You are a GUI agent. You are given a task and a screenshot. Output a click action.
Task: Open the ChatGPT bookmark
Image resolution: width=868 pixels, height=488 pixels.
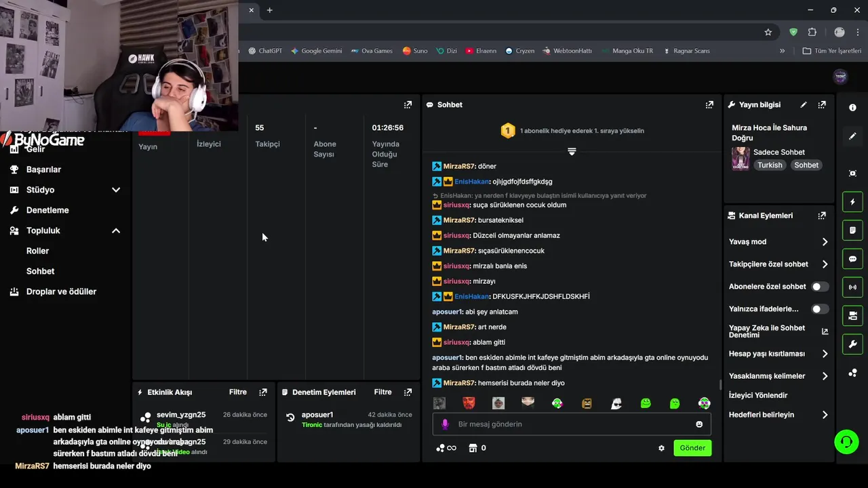(x=264, y=51)
